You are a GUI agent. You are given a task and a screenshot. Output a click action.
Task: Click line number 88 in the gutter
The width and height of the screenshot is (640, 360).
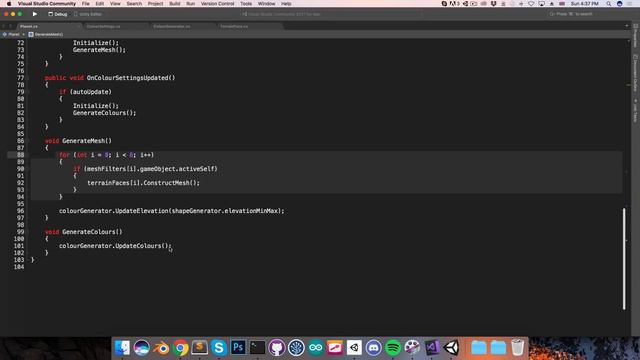tap(20, 155)
